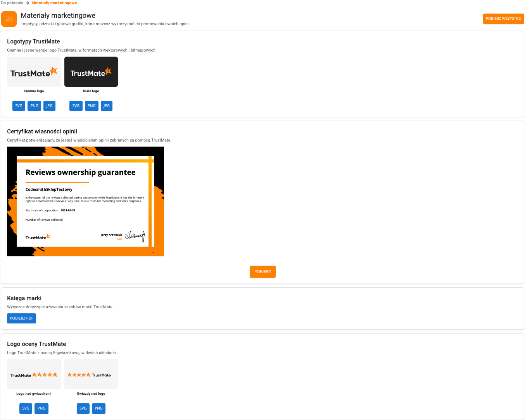The image size is (525, 420).
Task: Click the orange Materiały marketingowe page icon
Action: pyautogui.click(x=9, y=19)
